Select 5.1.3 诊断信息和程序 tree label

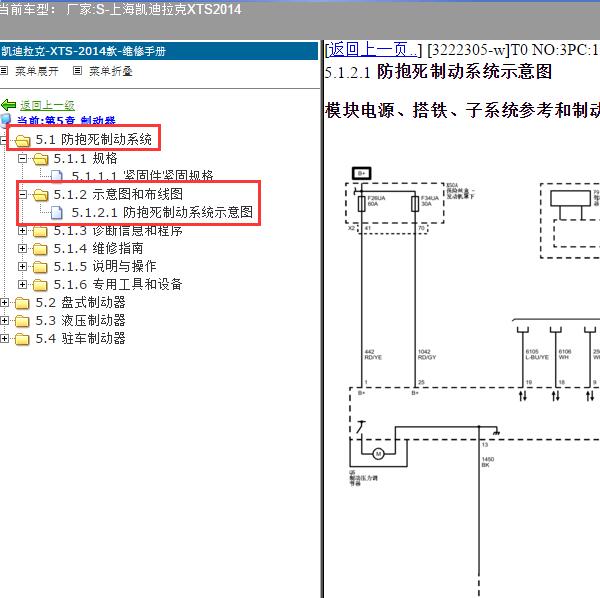click(x=118, y=230)
